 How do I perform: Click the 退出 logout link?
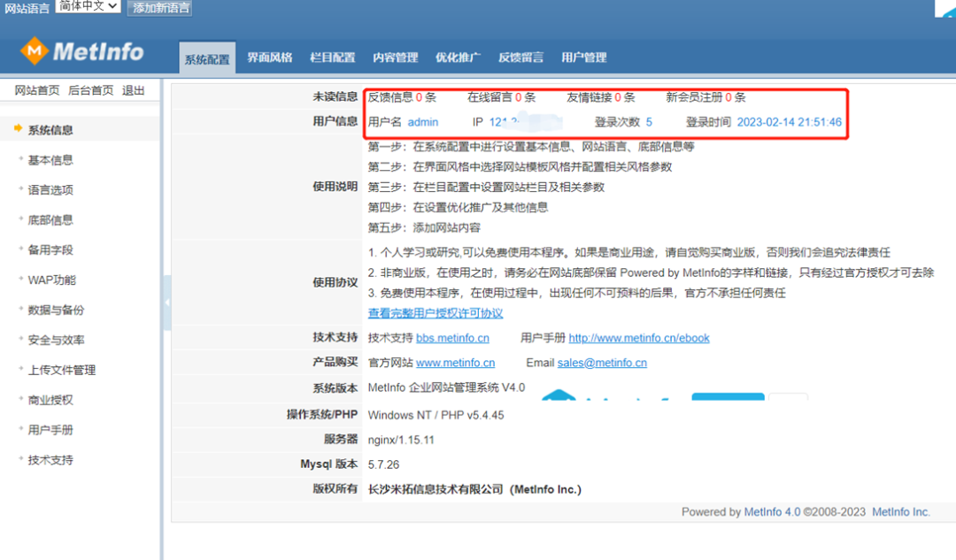tap(133, 91)
